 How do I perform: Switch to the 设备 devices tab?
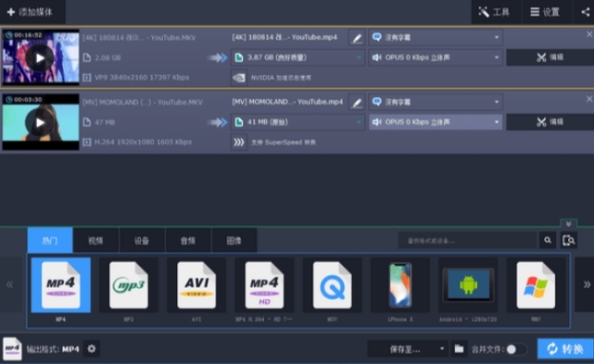coord(142,241)
